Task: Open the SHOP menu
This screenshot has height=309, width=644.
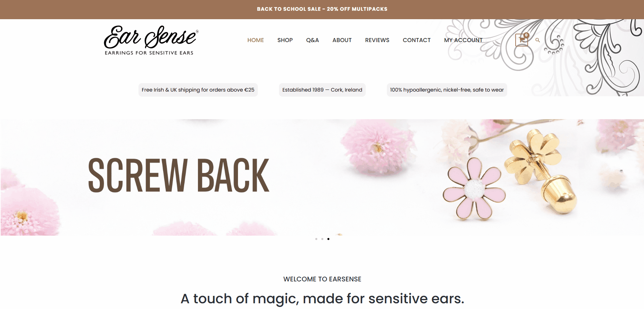Action: click(285, 40)
